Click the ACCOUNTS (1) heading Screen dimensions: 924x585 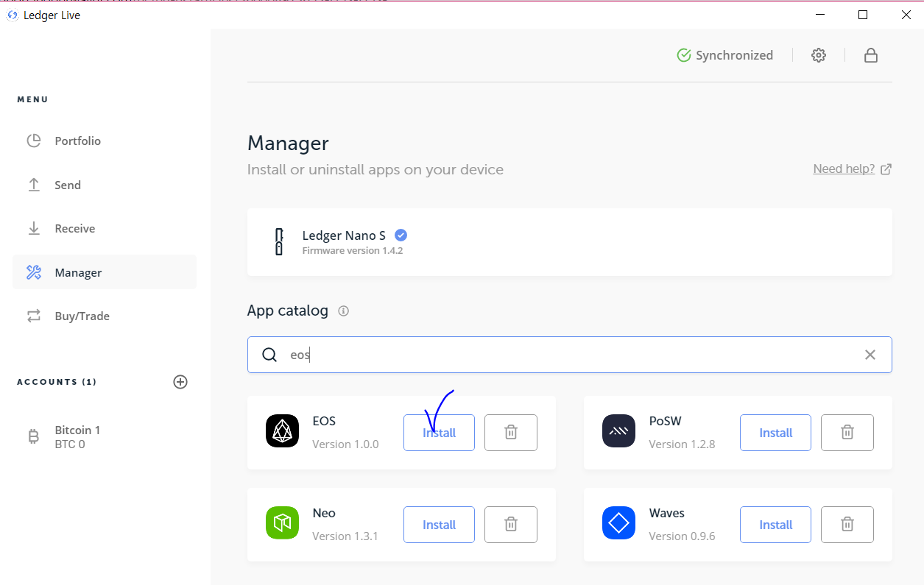(57, 382)
